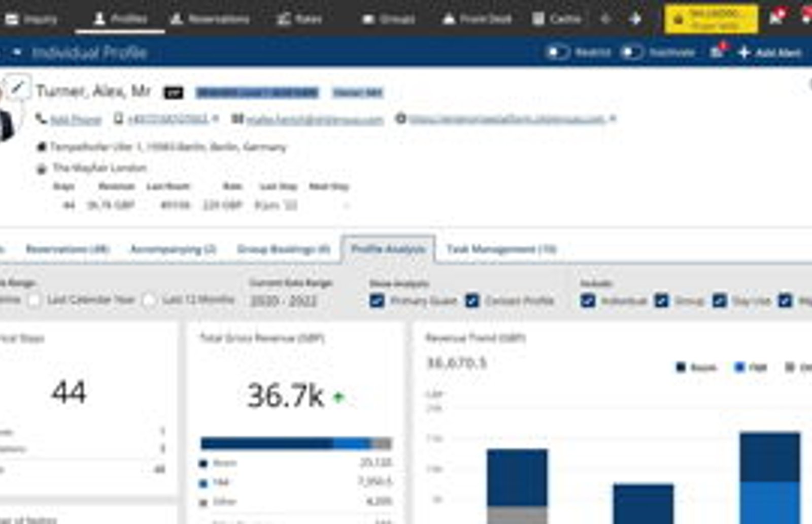Click the mobile phone number link
Image resolution: width=812 pixels, height=524 pixels.
[168, 119]
